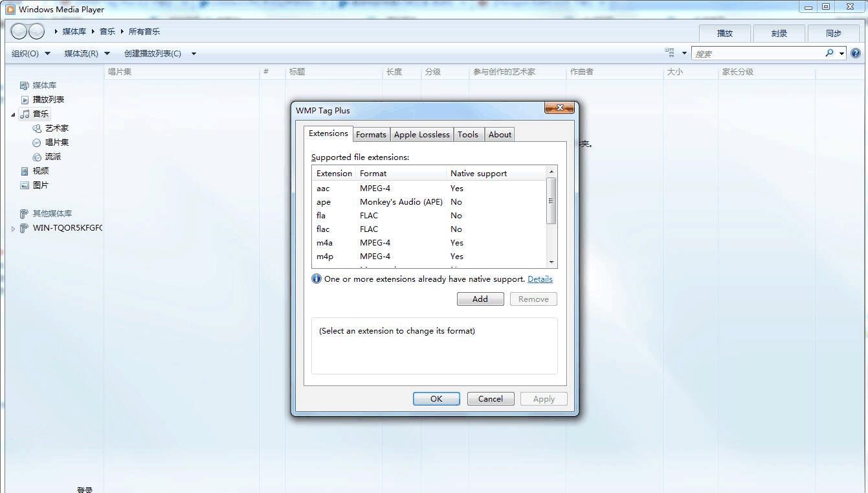Viewport: 868px width, 493px height.
Task: Open the 同步 sync tab
Action: pos(834,33)
